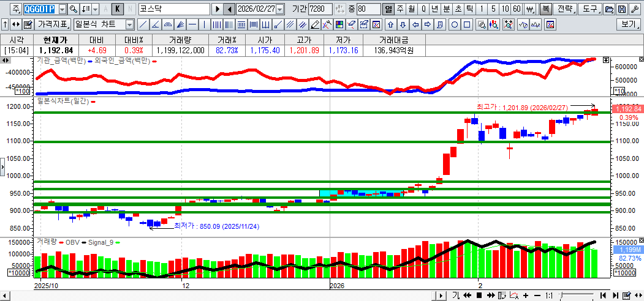
Task: Toggle the 복 adjusted price button
Action: point(545,9)
